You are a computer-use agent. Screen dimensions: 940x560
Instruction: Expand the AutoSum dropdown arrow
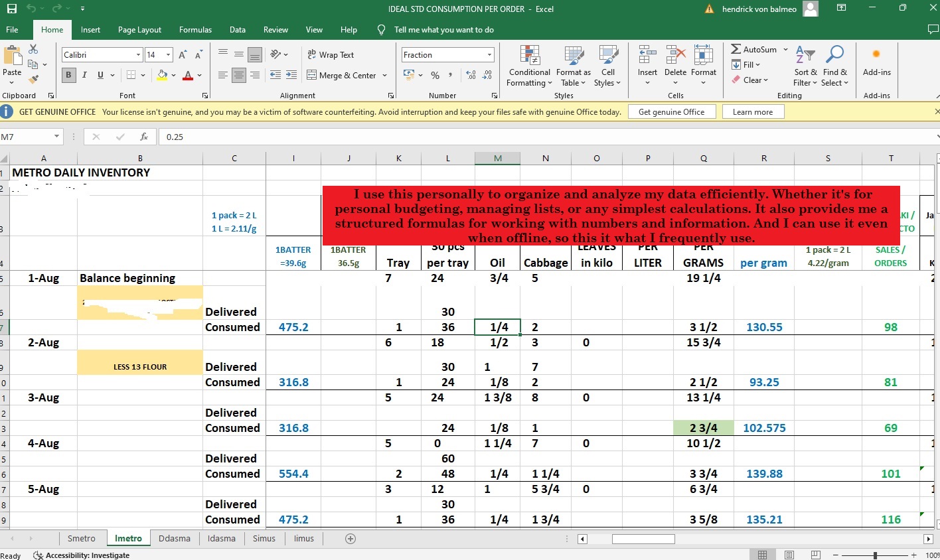coord(785,50)
